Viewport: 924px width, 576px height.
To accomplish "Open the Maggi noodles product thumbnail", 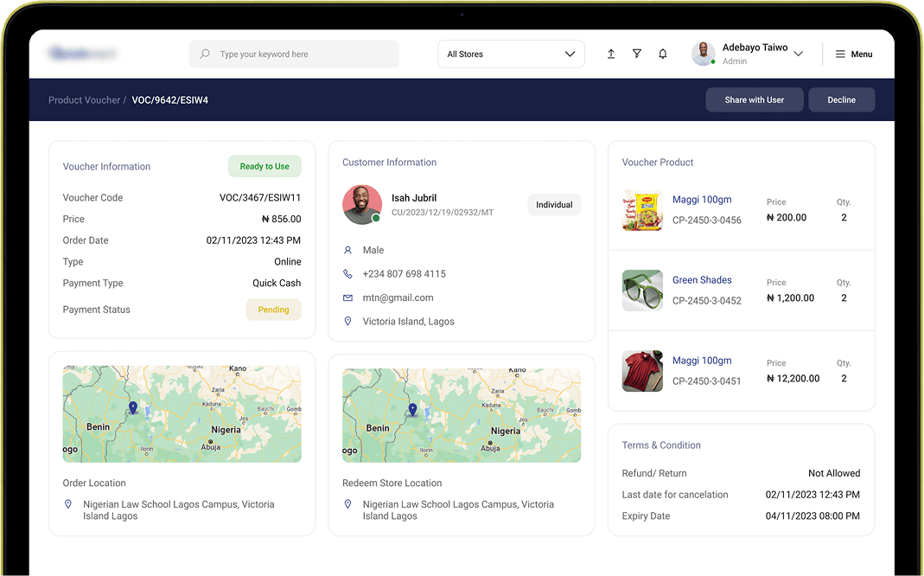I will click(x=642, y=210).
